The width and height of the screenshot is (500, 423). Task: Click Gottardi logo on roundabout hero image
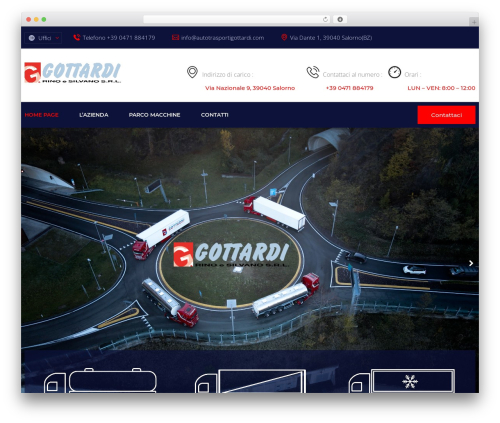[231, 255]
